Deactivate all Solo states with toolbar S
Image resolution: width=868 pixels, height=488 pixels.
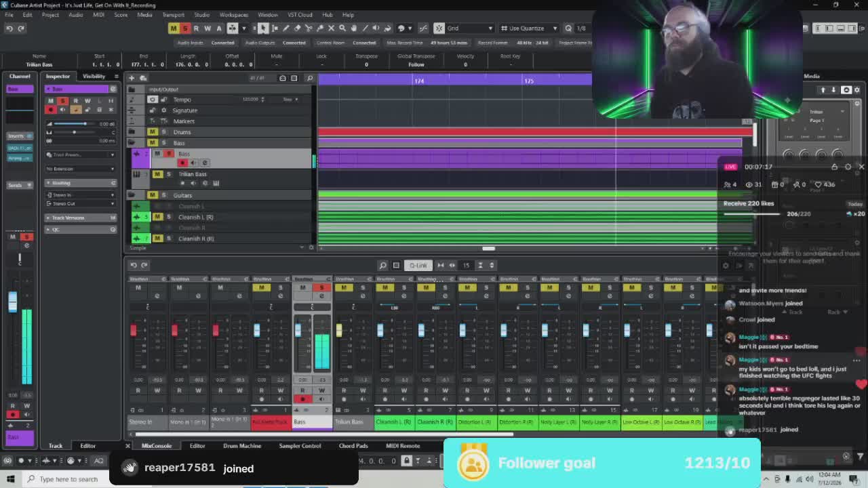(184, 28)
